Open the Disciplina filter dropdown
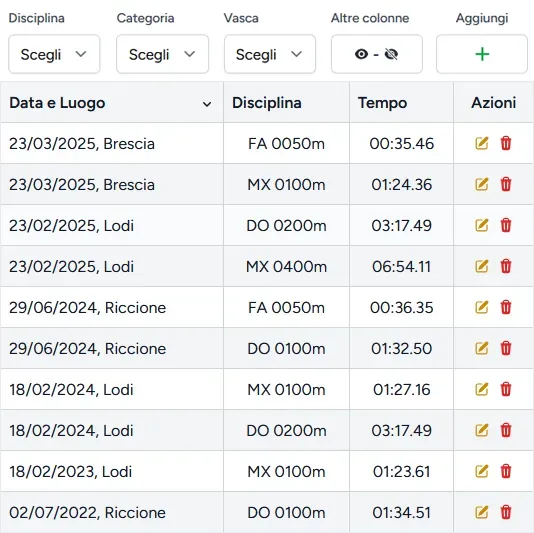 [x=54, y=54]
